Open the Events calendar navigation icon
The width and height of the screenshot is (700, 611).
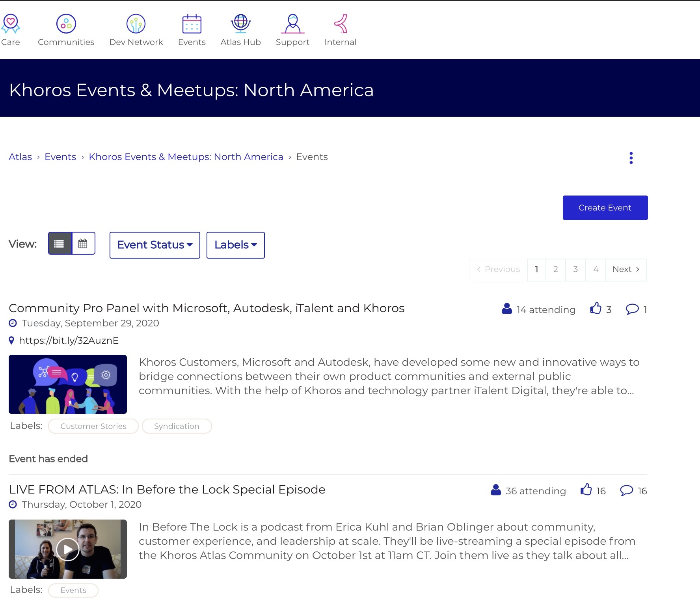[192, 24]
